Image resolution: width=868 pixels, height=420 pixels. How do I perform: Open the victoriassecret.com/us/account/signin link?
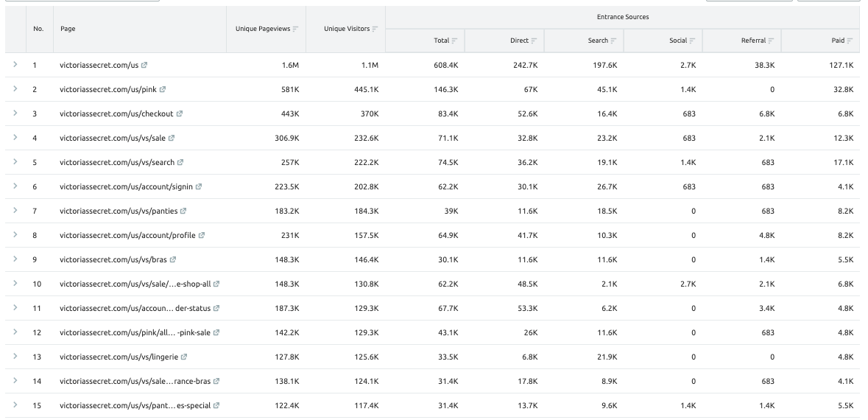126,186
